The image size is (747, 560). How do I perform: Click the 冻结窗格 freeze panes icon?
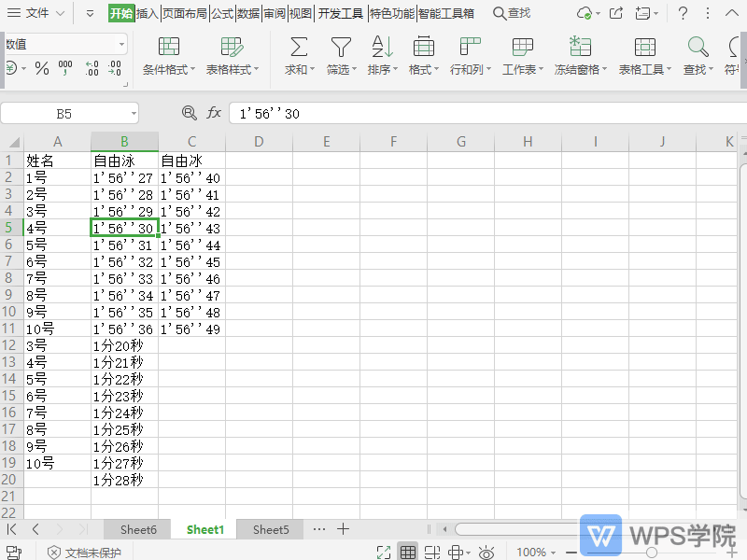pos(580,48)
